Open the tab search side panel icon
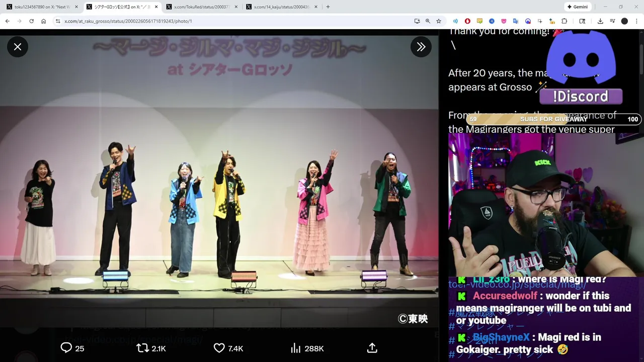The height and width of the screenshot is (362, 644). pyautogui.click(x=582, y=21)
